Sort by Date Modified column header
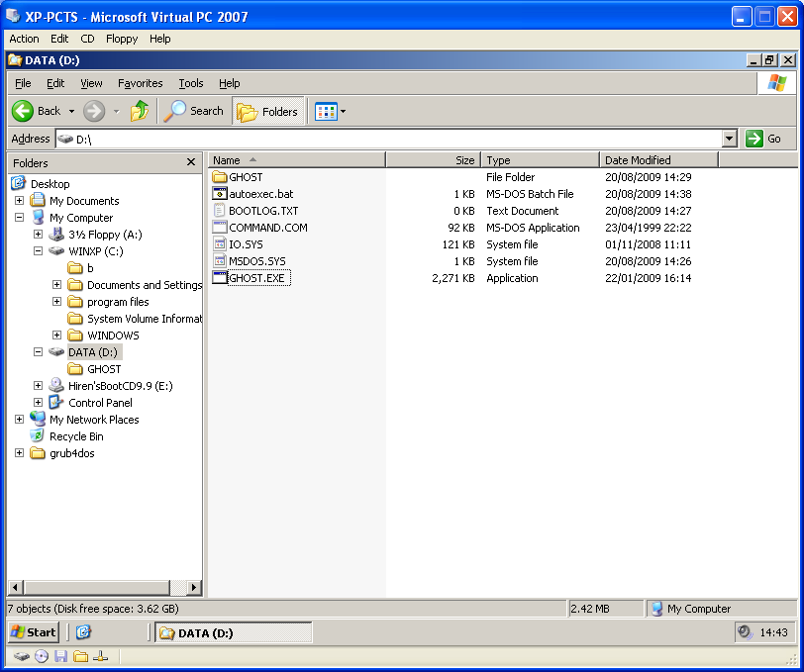This screenshot has width=804, height=672. pos(658,160)
